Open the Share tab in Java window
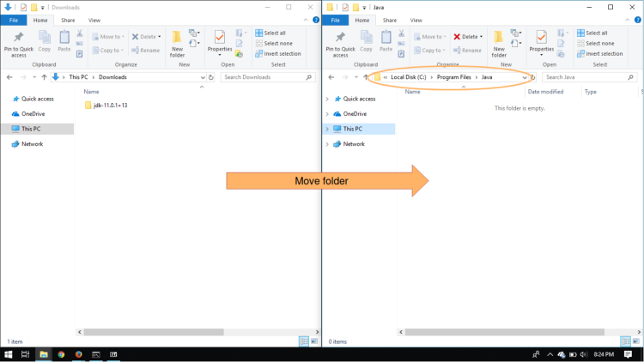This screenshot has height=362, width=644. [x=389, y=20]
